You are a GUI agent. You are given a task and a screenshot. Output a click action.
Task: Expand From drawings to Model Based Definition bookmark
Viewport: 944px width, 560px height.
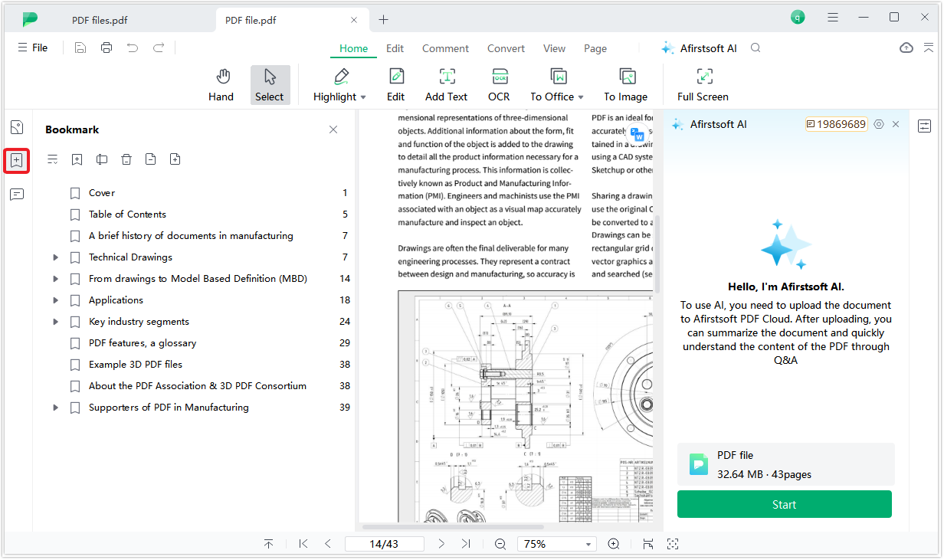pos(55,279)
